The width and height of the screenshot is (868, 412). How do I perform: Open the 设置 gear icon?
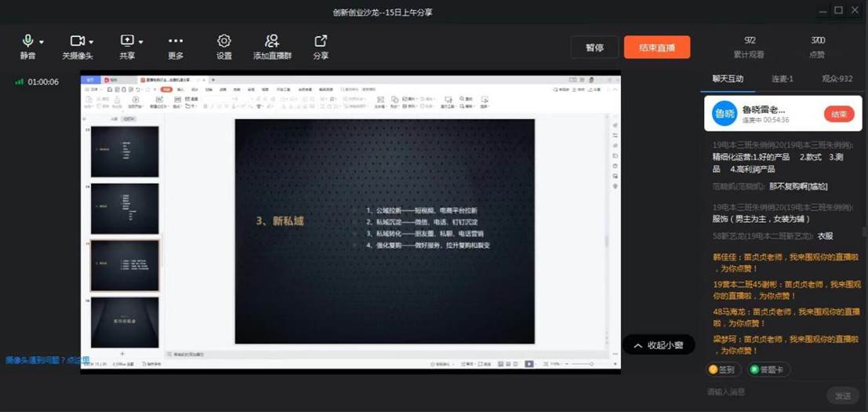click(224, 41)
